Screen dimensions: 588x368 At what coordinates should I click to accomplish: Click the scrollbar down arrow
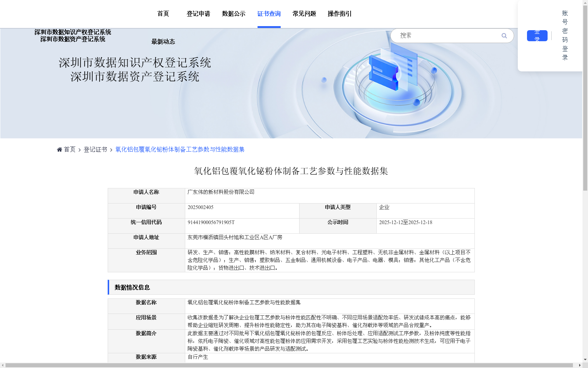click(x=585, y=360)
